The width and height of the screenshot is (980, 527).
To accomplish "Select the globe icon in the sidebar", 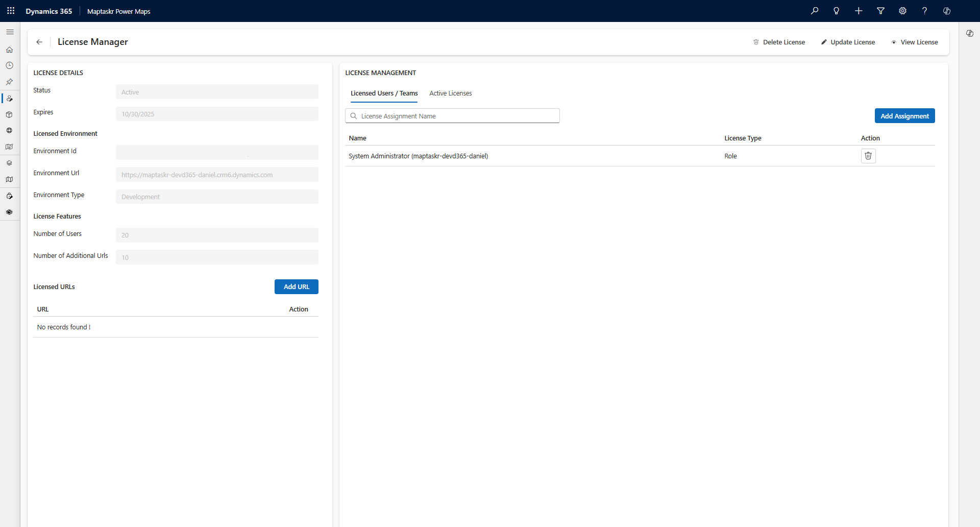I will click(x=9, y=130).
